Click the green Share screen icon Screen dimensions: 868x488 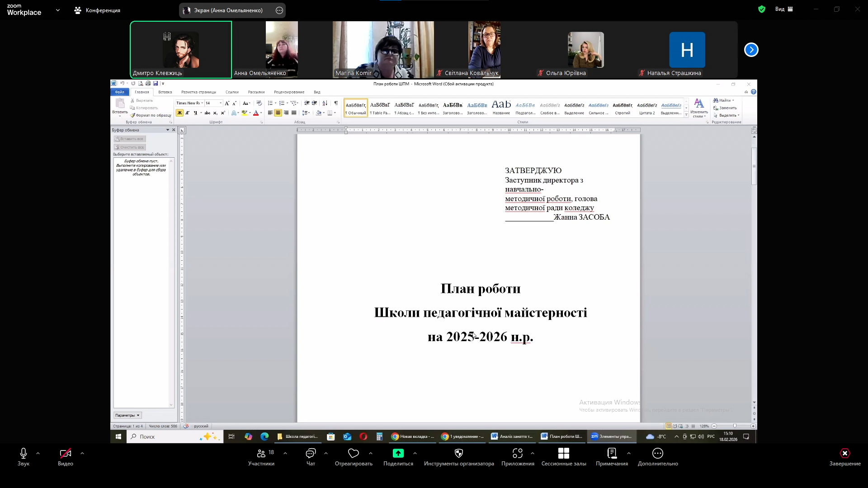398,454
